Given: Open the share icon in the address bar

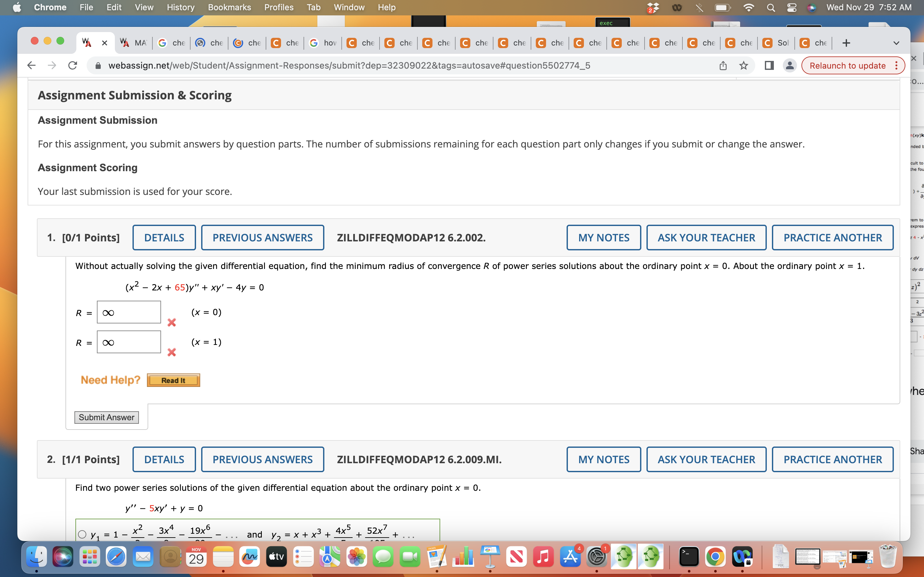Looking at the screenshot, I should (723, 65).
